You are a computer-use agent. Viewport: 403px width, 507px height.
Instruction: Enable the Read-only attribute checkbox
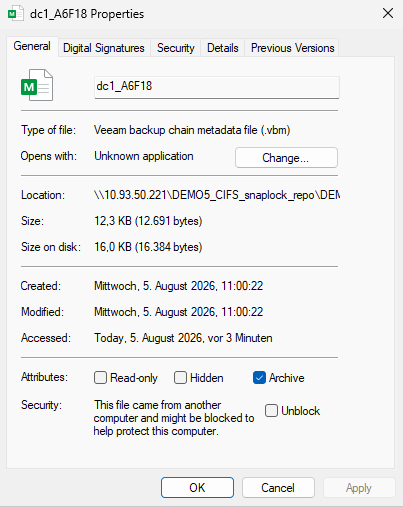click(x=100, y=378)
